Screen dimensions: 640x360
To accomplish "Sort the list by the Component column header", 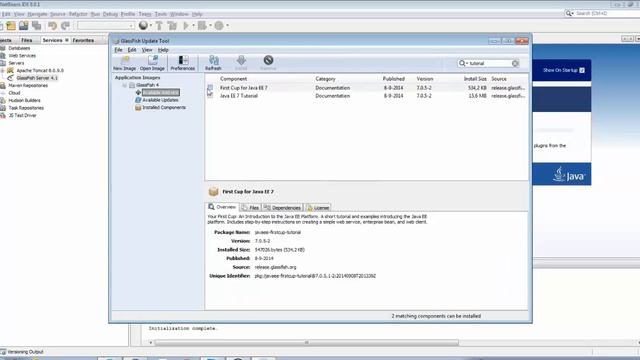I will point(233,79).
